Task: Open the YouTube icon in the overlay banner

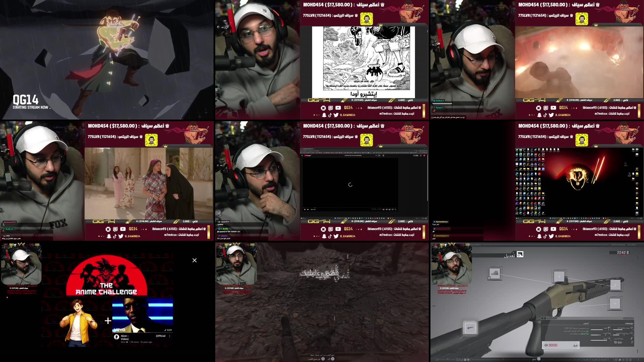Action: click(338, 108)
